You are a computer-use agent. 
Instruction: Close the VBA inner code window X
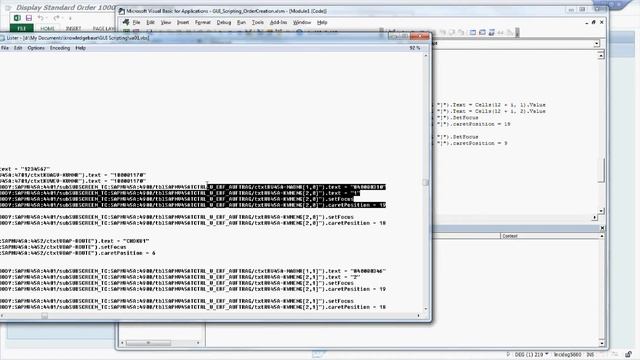[602, 22]
